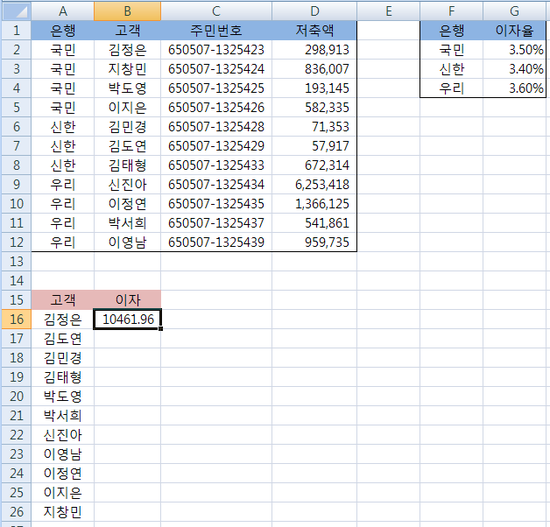Click the 주민번호 header cell
550x527 pixels.
[216, 31]
